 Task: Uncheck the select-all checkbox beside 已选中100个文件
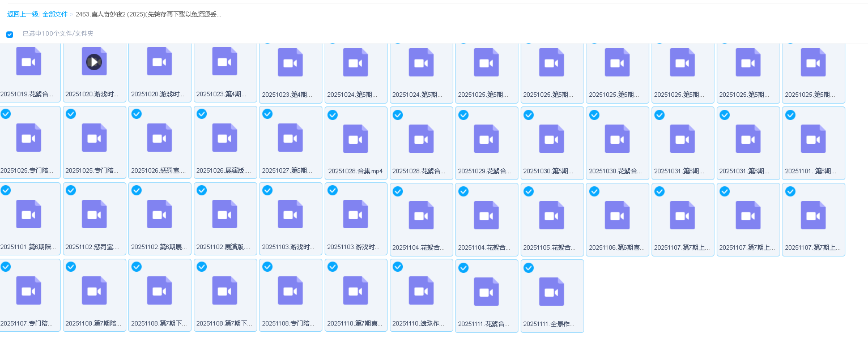pyautogui.click(x=10, y=35)
